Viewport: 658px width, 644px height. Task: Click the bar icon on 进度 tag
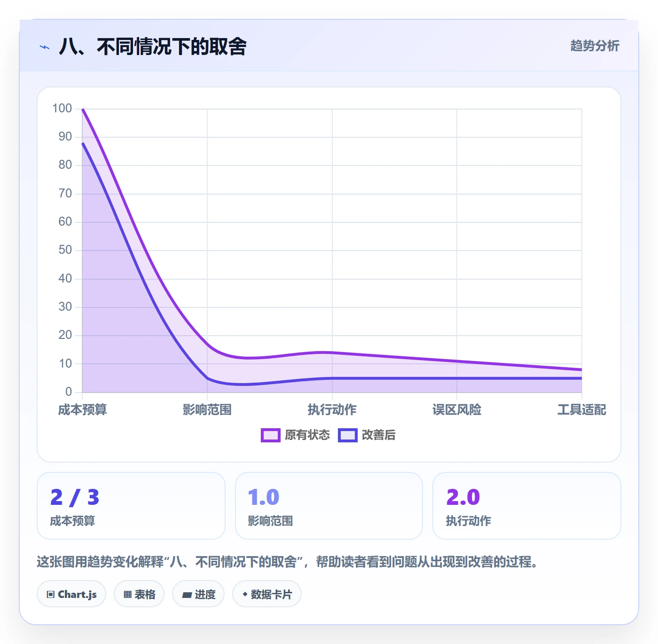tap(187, 595)
